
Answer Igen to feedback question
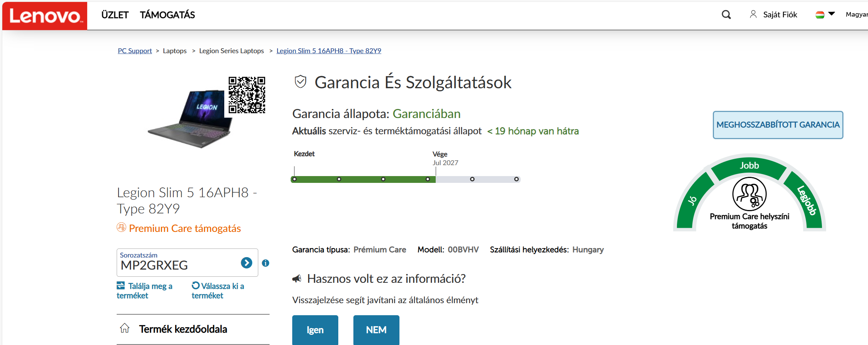(315, 330)
